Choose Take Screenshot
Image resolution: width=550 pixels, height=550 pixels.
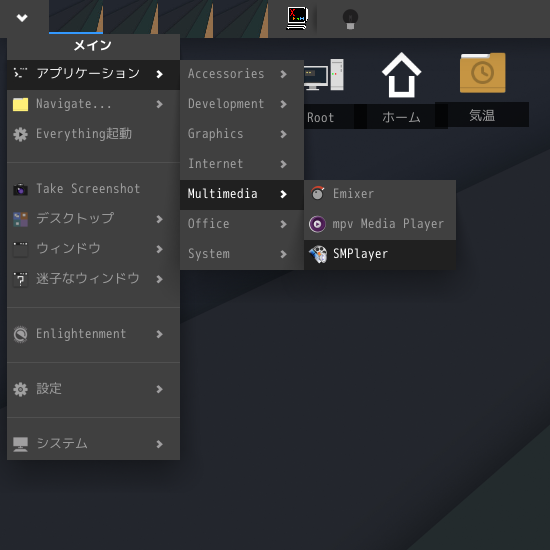tap(93, 189)
